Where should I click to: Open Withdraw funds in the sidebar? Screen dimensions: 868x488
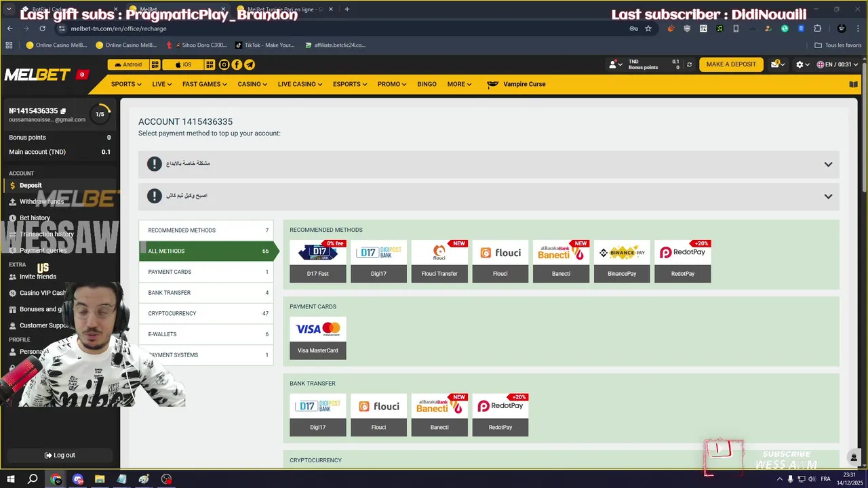[x=41, y=201]
